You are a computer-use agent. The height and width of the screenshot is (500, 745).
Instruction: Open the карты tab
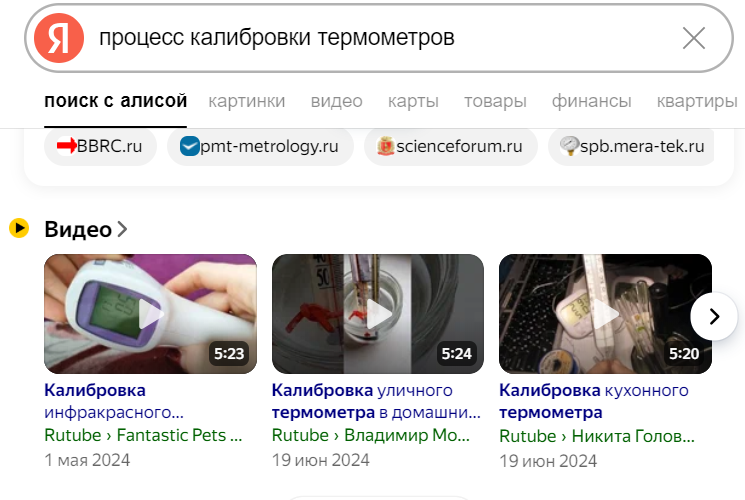pos(413,101)
